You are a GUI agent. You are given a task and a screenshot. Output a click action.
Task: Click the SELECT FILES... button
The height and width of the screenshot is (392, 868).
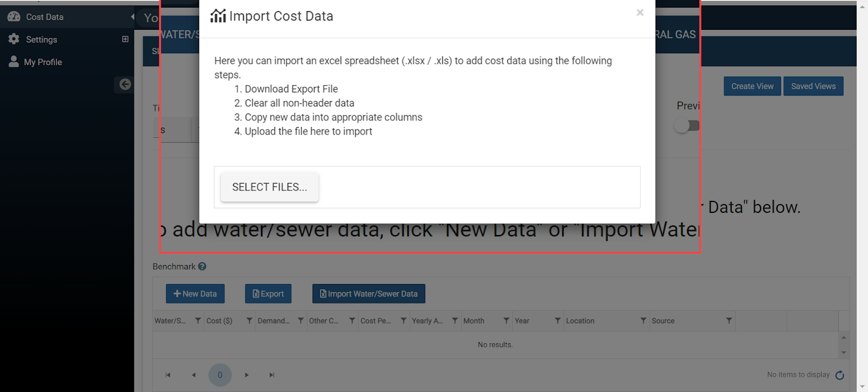coord(270,187)
